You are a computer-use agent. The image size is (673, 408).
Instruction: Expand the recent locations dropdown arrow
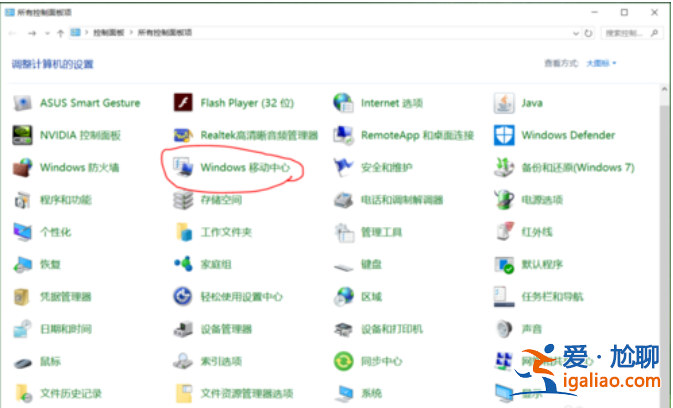(47, 33)
